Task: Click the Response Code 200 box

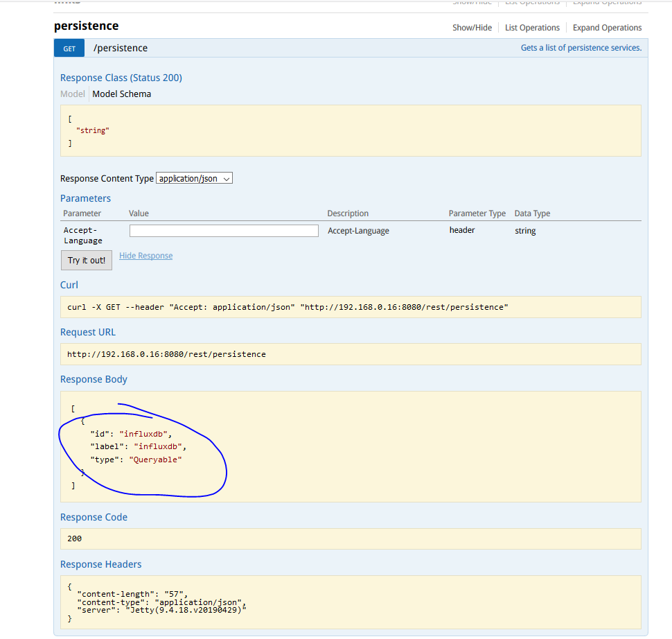Action: pyautogui.click(x=350, y=539)
